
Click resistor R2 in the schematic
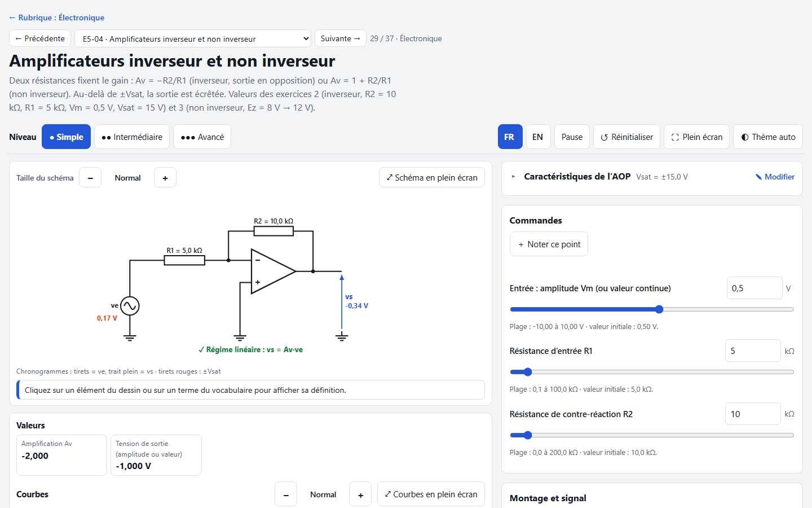click(273, 231)
